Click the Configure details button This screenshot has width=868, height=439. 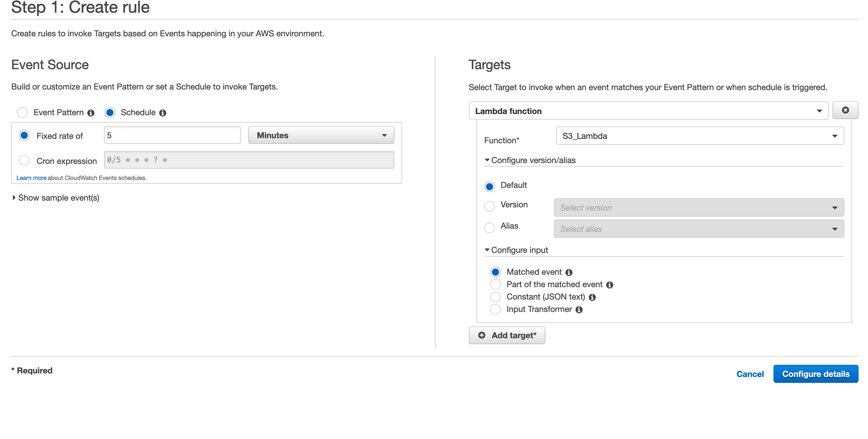[815, 374]
